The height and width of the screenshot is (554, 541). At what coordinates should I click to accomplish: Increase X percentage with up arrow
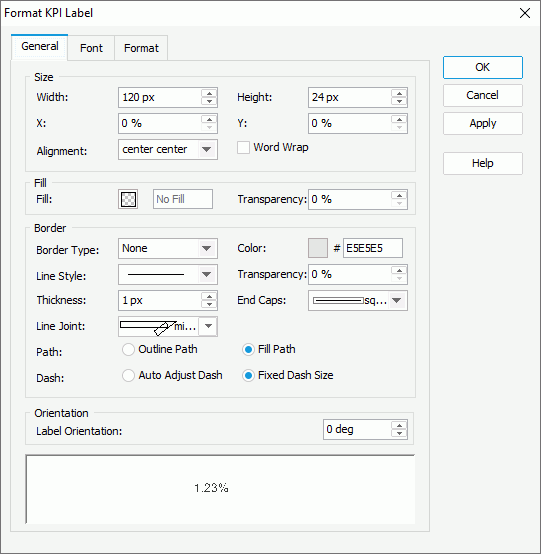point(209,119)
